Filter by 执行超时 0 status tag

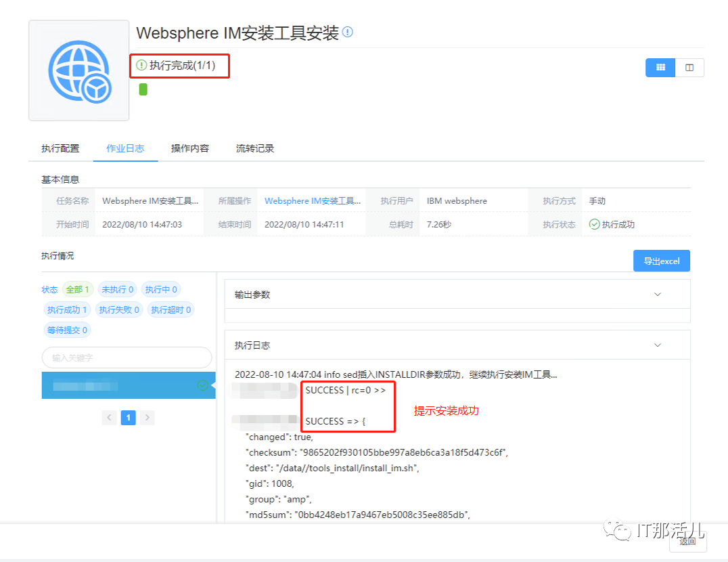point(171,310)
